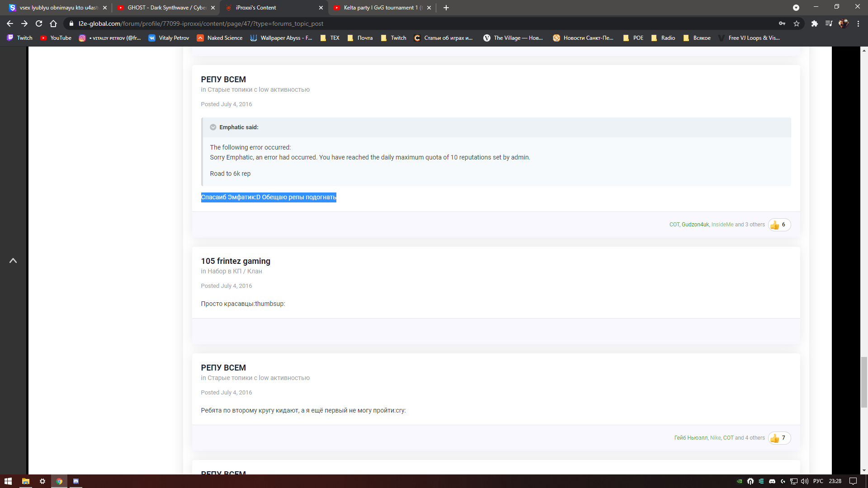The image size is (868, 488).
Task: Click the home page icon
Action: 53,23
